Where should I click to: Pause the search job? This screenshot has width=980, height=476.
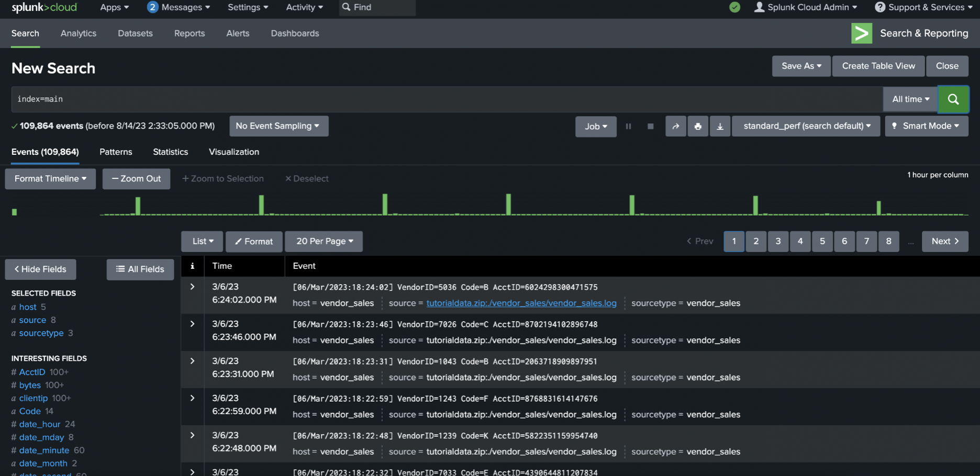(628, 126)
